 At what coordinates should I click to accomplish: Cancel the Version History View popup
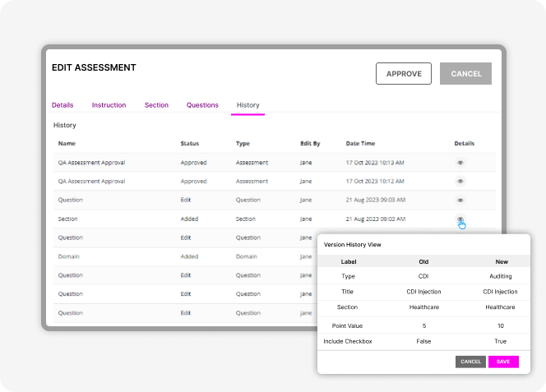tap(470, 362)
